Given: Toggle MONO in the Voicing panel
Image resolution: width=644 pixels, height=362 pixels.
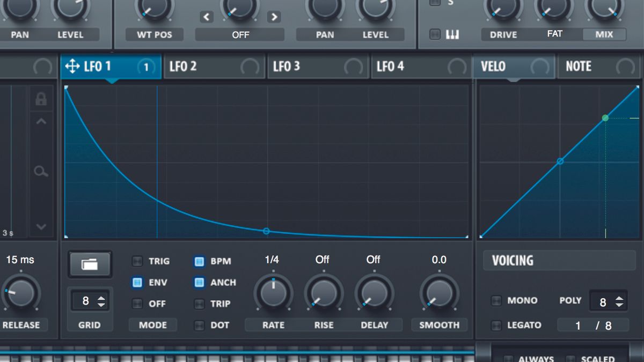Looking at the screenshot, I should pos(496,300).
